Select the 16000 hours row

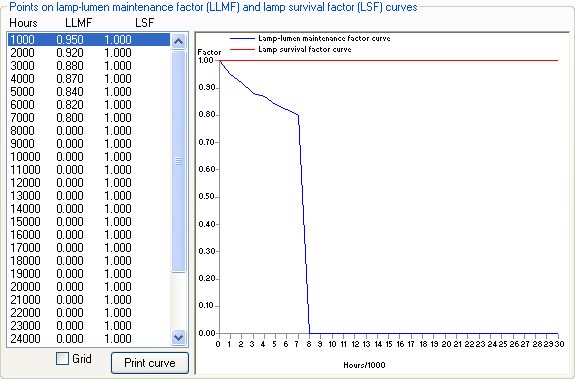pos(89,235)
